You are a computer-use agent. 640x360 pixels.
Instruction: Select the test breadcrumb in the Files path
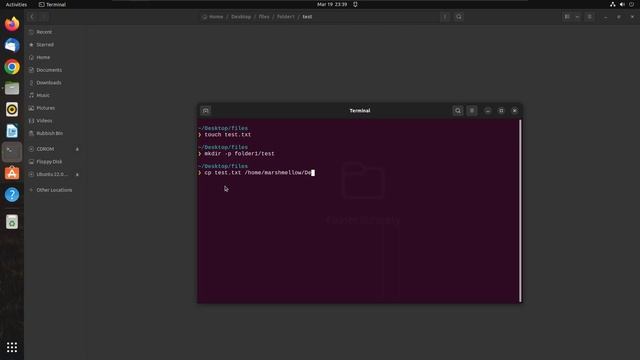tap(307, 17)
